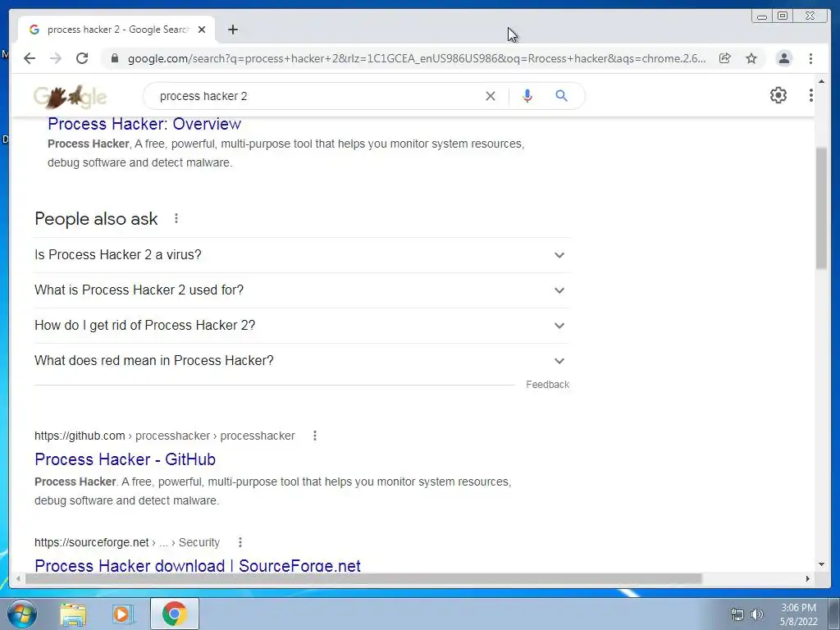Click the horizontal scrollbar left arrow
This screenshot has width=840, height=630.
pyautogui.click(x=18, y=578)
